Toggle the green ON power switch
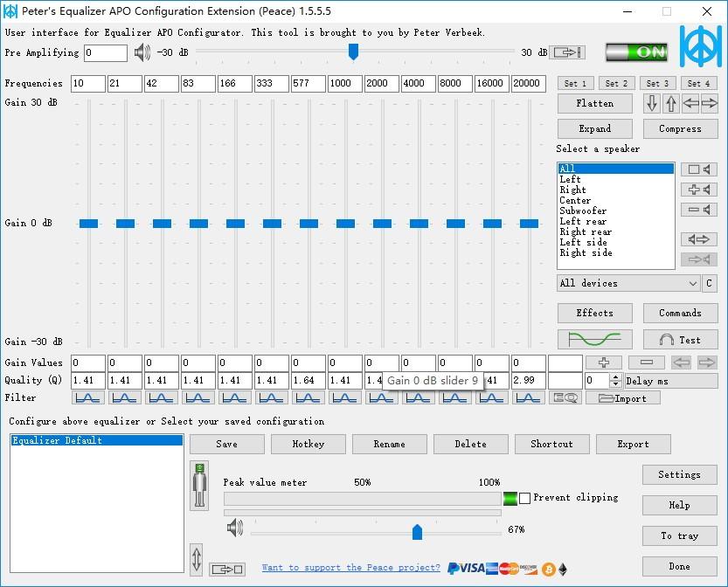The image size is (728, 587). coord(636,52)
